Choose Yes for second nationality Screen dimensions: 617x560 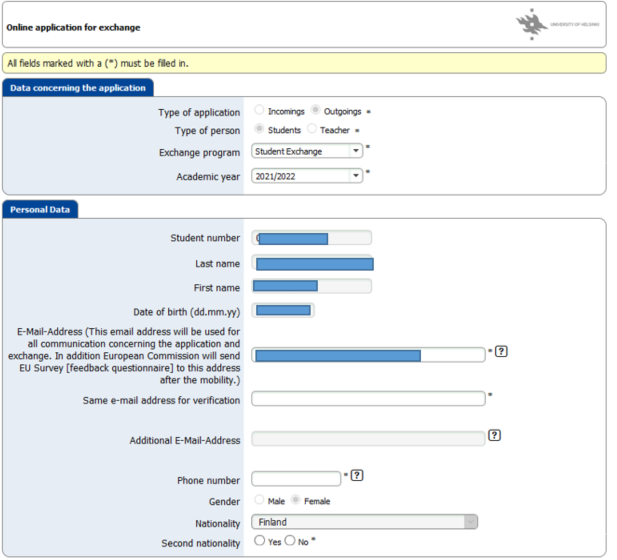pyautogui.click(x=259, y=541)
